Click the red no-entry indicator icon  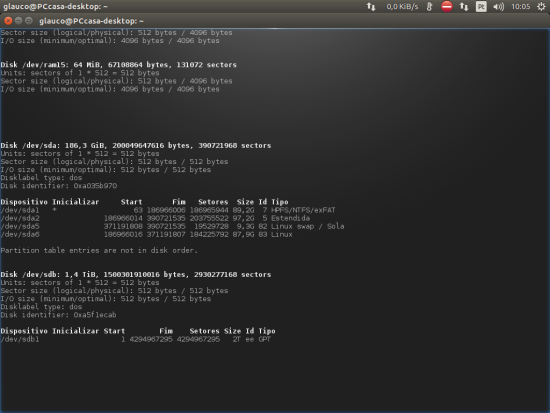click(447, 6)
